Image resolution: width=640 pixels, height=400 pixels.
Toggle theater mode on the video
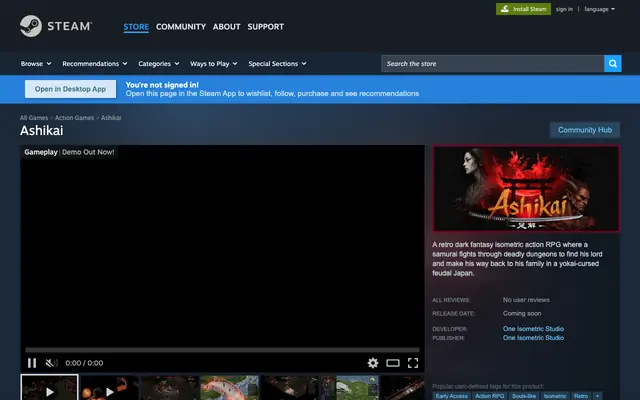coord(393,363)
